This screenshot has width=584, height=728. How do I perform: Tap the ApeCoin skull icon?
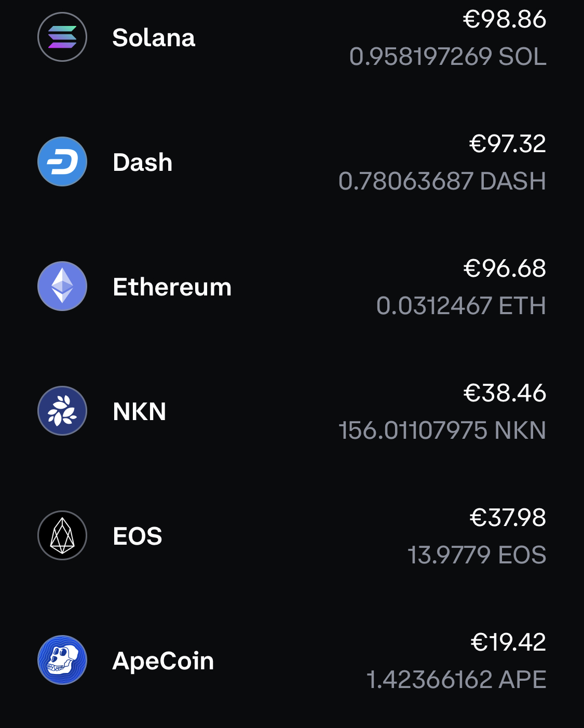62,660
